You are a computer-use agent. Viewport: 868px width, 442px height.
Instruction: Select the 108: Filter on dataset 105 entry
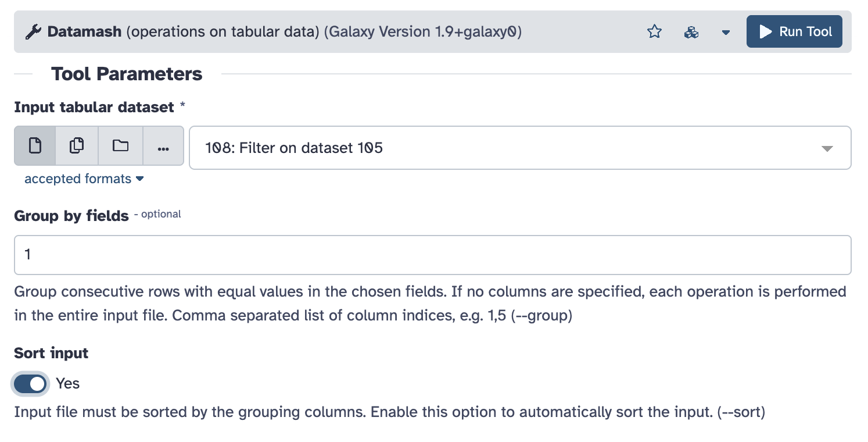click(294, 148)
